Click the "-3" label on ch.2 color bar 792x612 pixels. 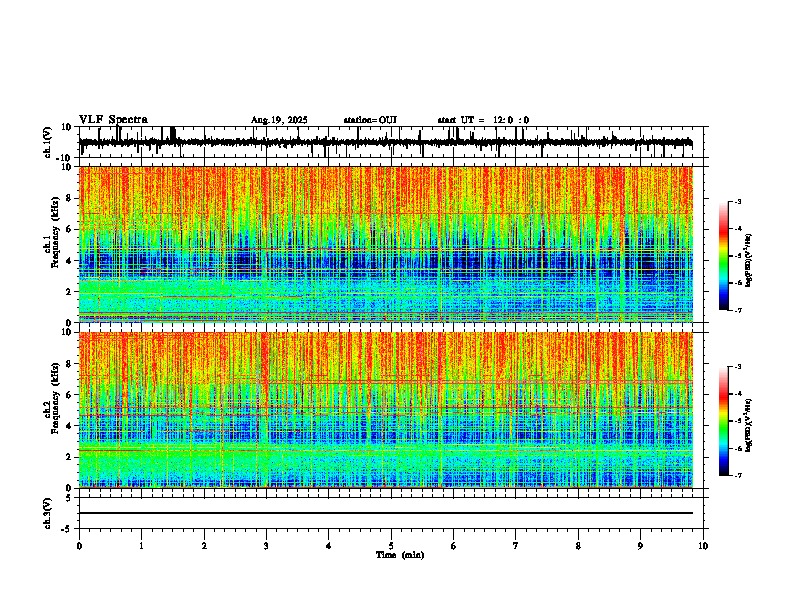coord(737,367)
